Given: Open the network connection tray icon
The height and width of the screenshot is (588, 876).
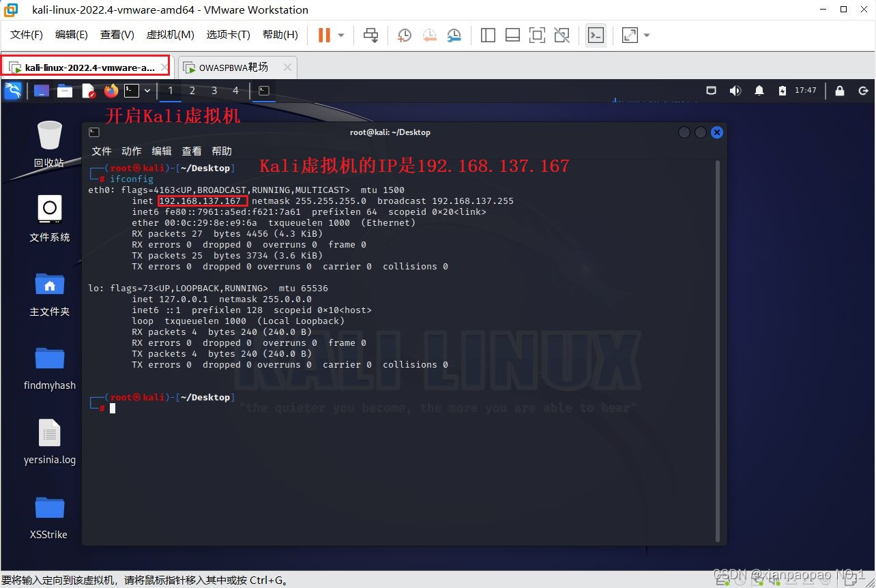Looking at the screenshot, I should coord(711,90).
